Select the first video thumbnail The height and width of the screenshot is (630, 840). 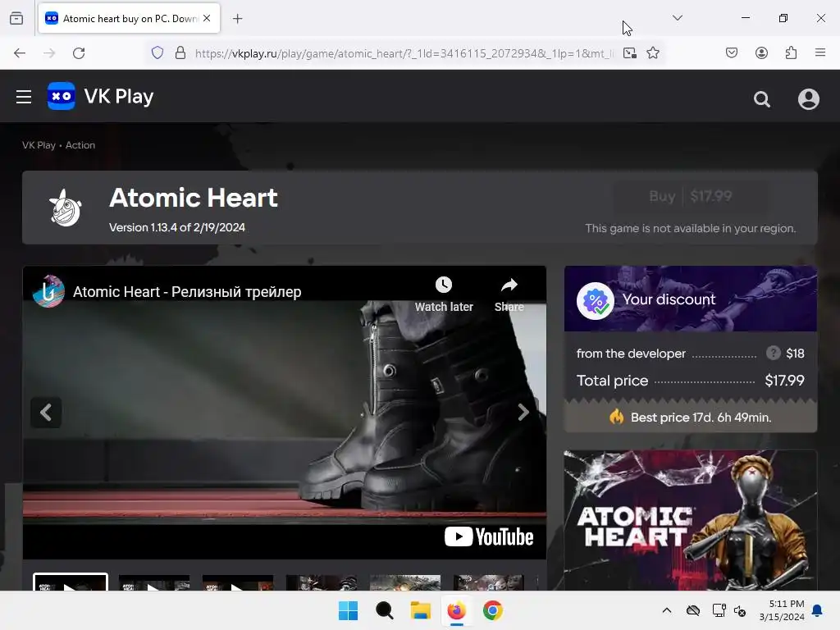coord(71,582)
